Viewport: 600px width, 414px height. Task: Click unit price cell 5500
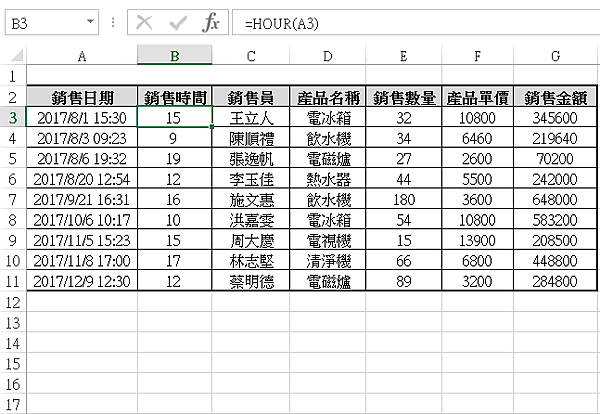pos(477,179)
